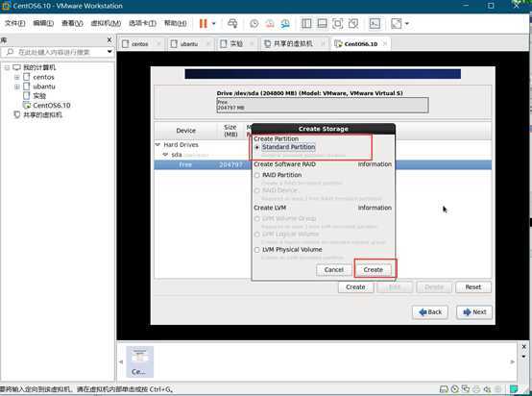Image resolution: width=532 pixels, height=396 pixels.
Task: Click the Create button below device list
Action: pos(355,287)
